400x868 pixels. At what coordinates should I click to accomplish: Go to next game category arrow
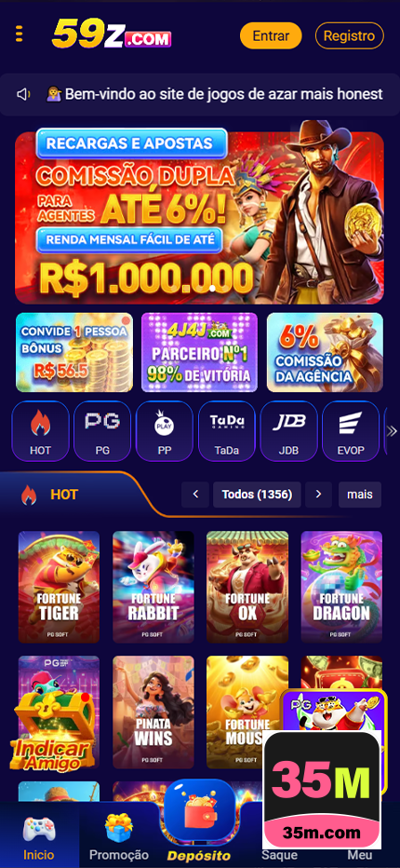coord(318,495)
